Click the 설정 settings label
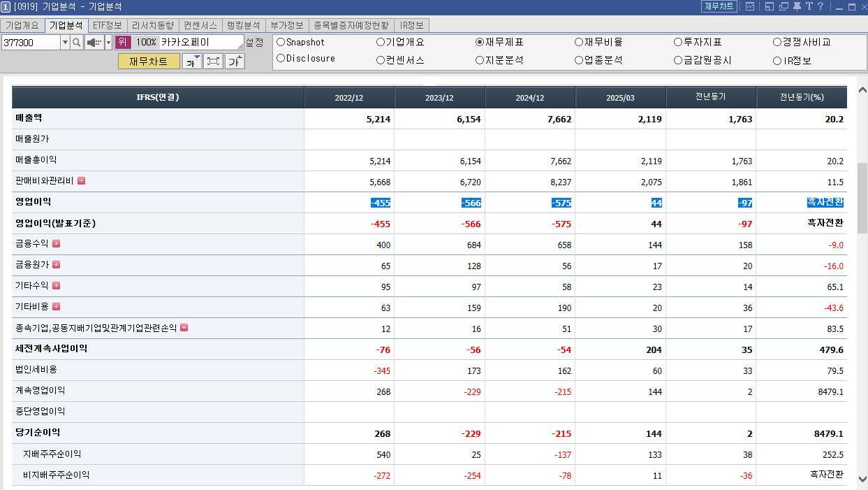The width and height of the screenshot is (868, 490). tap(255, 43)
